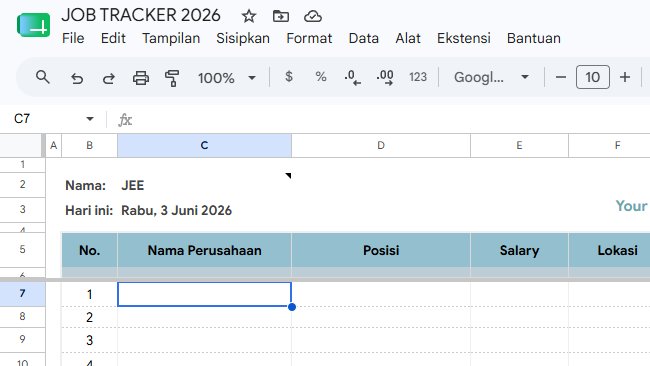Click the 'Nama:' label cell
The image size is (650, 366).
click(x=85, y=185)
